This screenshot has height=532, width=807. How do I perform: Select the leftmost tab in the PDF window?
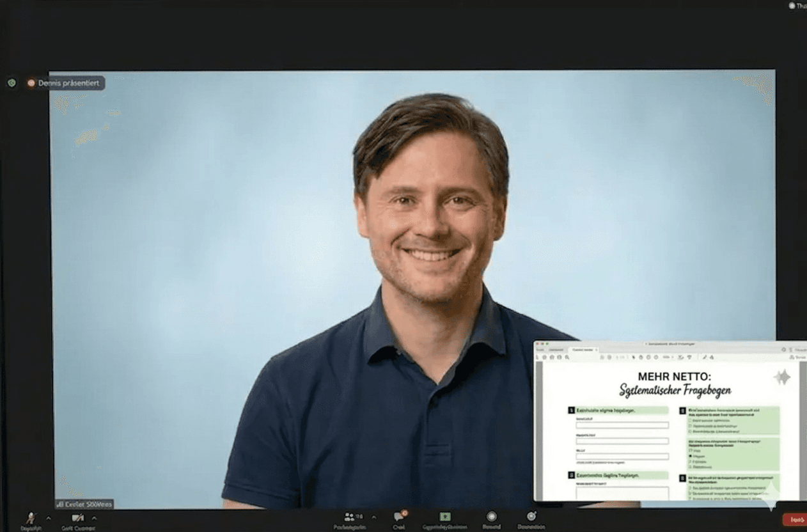(x=540, y=349)
